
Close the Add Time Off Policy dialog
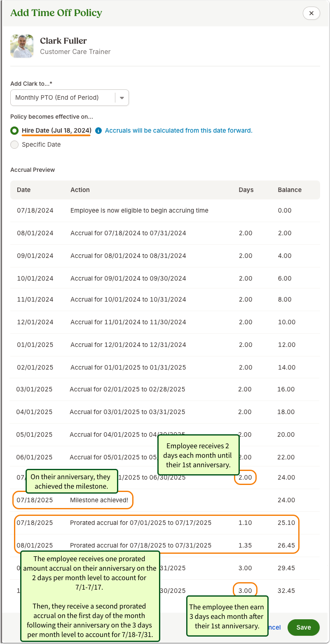point(311,13)
